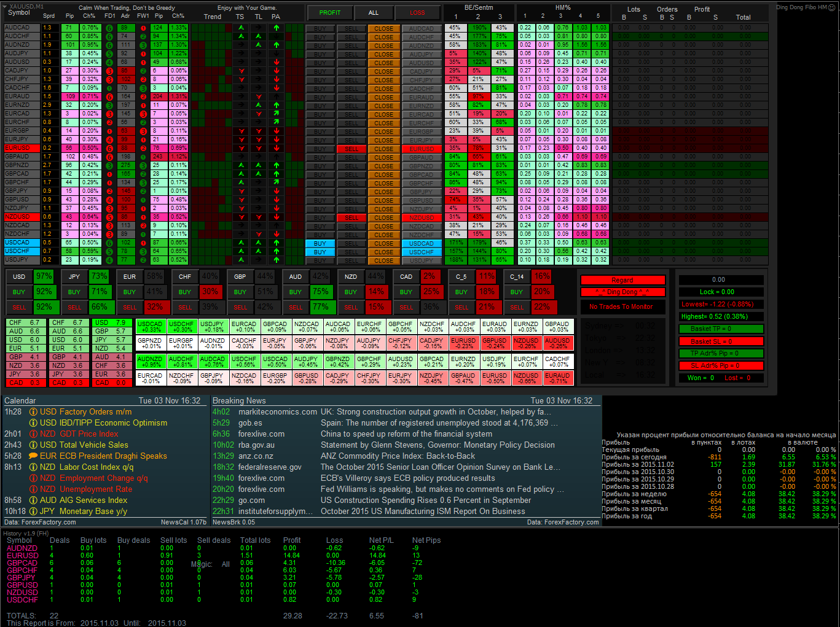Click info icon beside USD IBD/TIPP Economic Optimism

(33, 423)
